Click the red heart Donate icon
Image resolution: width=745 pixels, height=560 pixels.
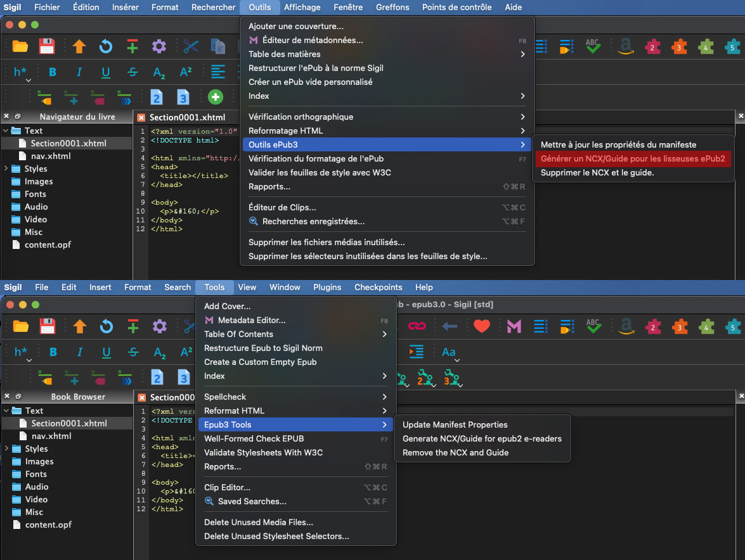pos(482,326)
